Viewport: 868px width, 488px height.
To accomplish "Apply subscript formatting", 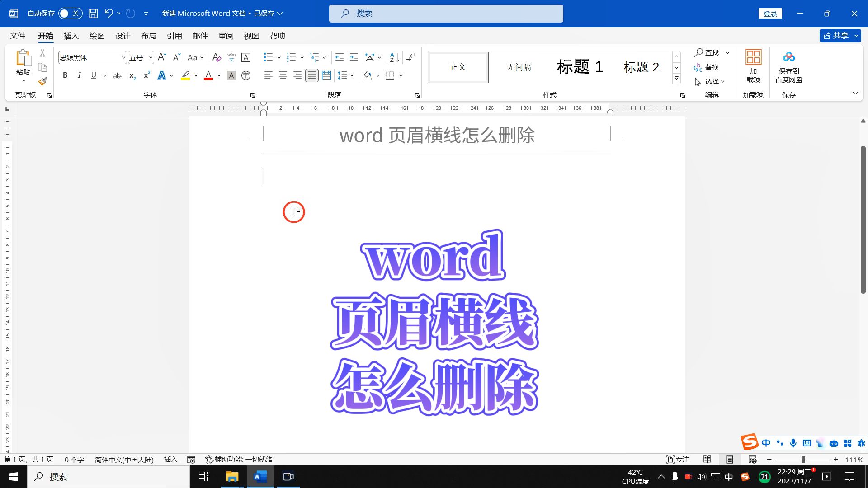I will coord(132,75).
